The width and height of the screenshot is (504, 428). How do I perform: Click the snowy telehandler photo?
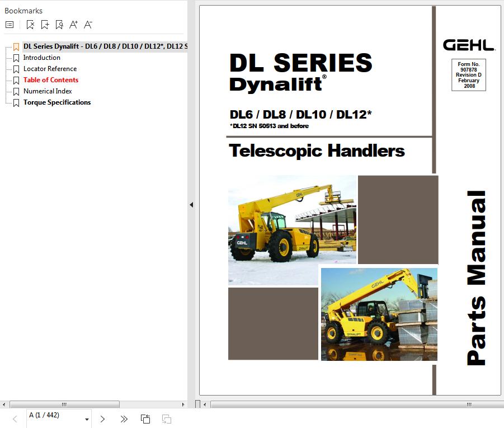(292, 231)
